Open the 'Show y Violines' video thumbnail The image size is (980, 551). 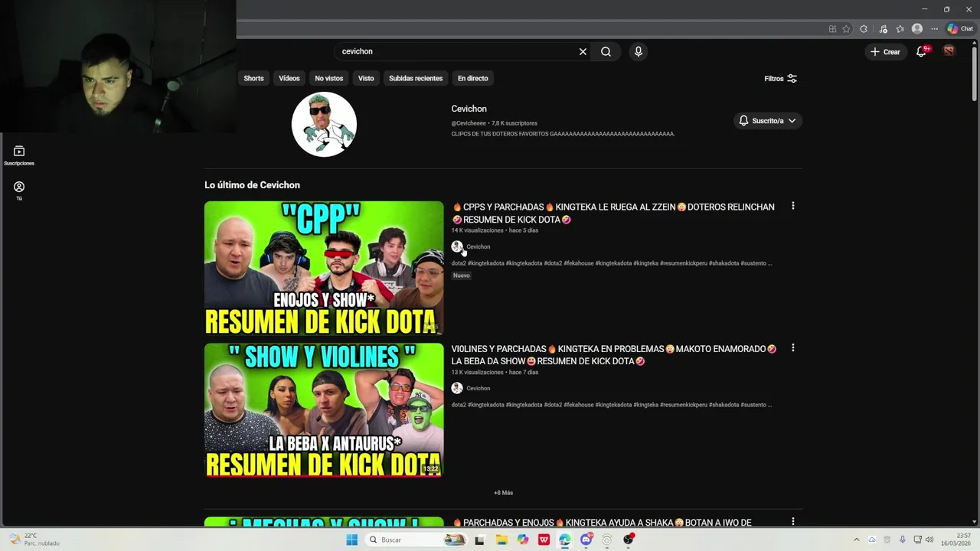click(x=324, y=410)
